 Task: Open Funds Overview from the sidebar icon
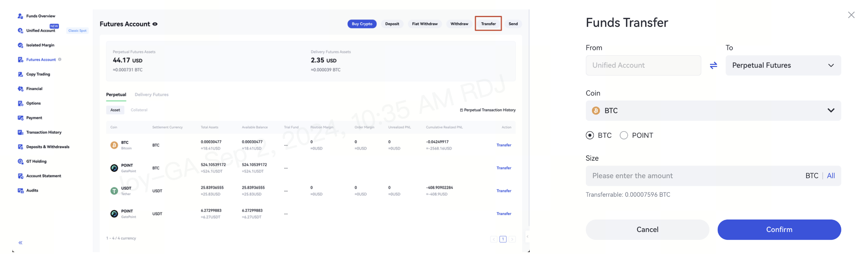[21, 16]
